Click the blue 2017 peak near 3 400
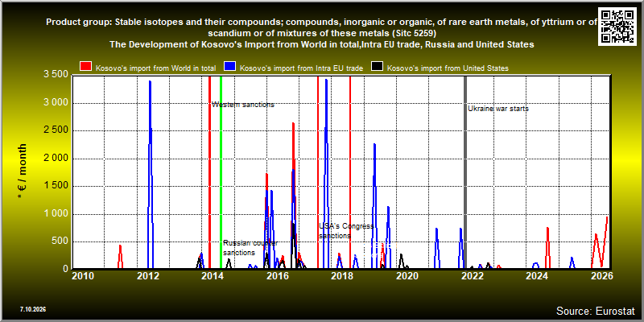644x322 pixels. click(x=326, y=80)
